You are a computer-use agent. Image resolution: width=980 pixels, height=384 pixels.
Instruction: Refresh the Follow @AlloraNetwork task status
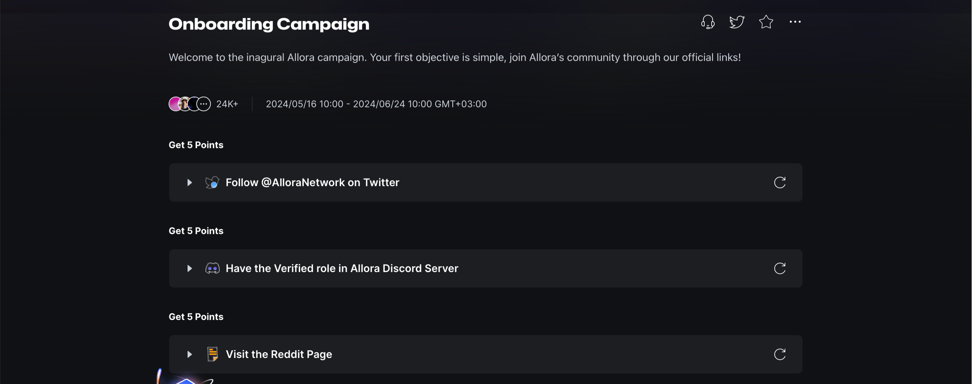click(780, 182)
